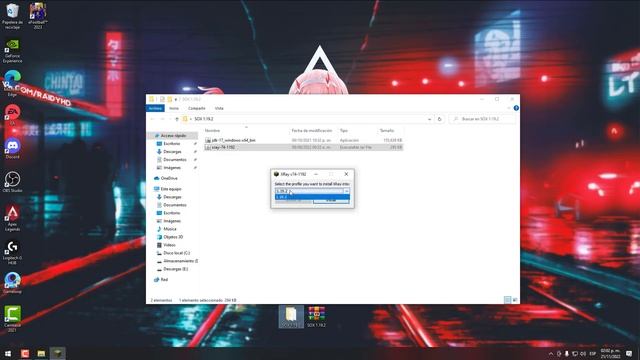The width and height of the screenshot is (640, 360).
Task: Open the profile dropdown arrow in XRay installer
Action: 346,191
